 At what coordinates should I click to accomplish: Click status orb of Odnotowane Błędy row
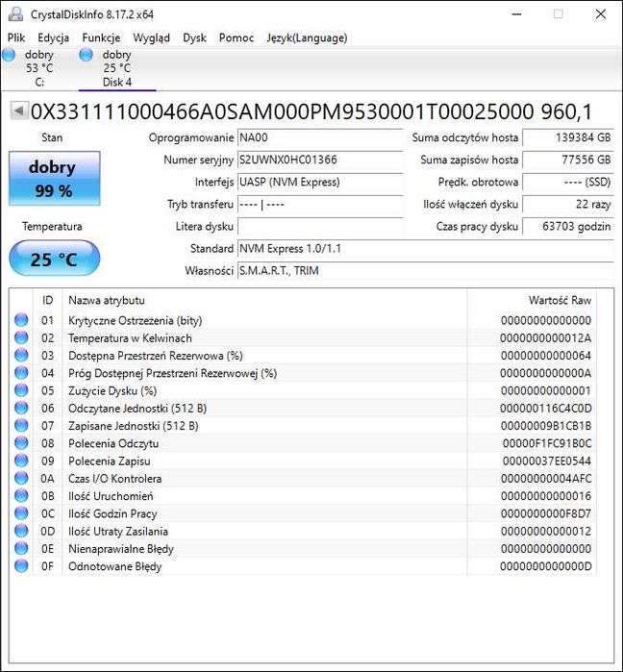click(21, 566)
